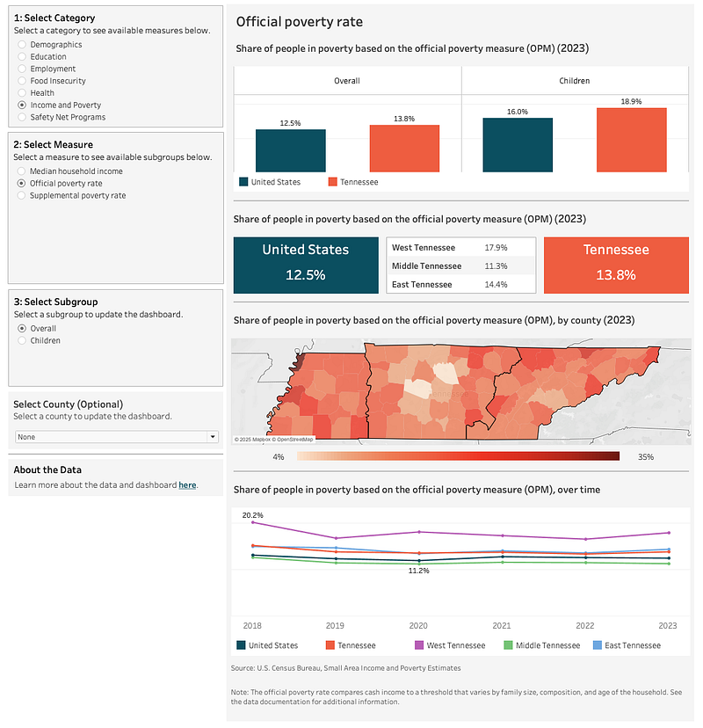This screenshot has height=728, width=703.
Task: Select Median household income measure
Action: 22,171
